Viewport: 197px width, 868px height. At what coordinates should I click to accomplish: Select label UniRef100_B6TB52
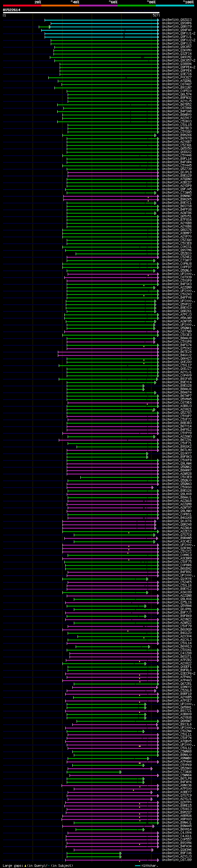[177, 104]
